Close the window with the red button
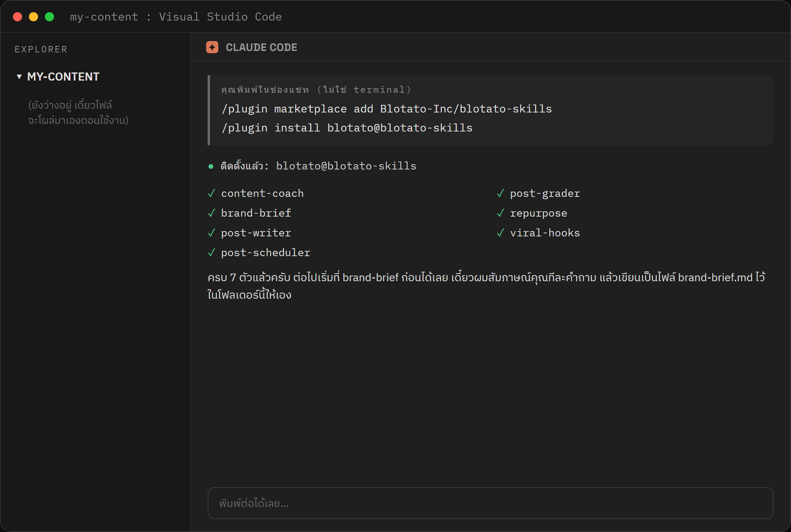 coord(17,17)
